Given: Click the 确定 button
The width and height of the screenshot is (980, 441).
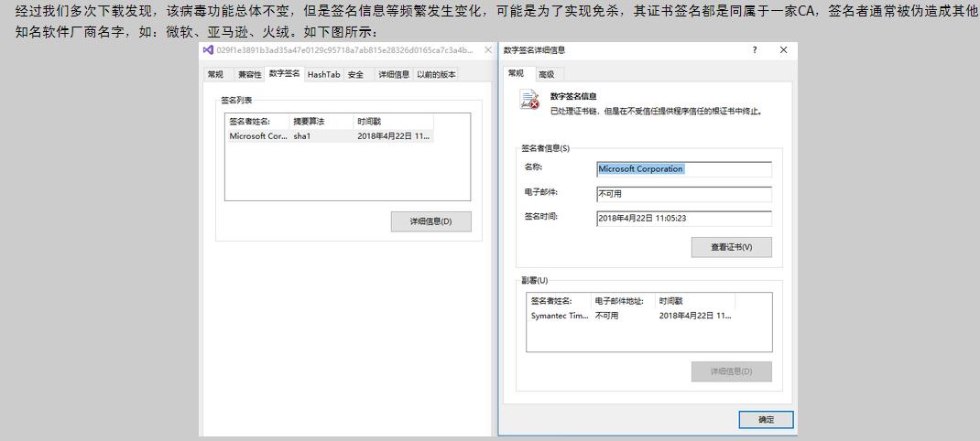Looking at the screenshot, I should point(766,420).
